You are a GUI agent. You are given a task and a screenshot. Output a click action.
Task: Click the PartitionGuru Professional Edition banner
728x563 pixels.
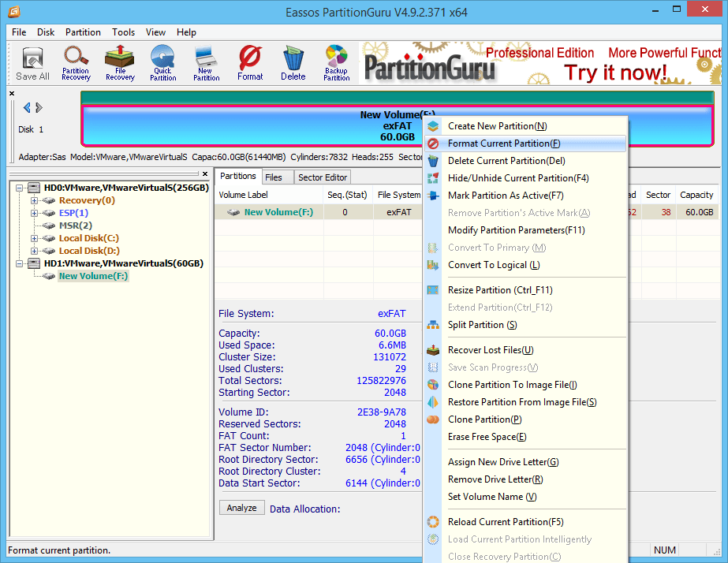click(540, 63)
